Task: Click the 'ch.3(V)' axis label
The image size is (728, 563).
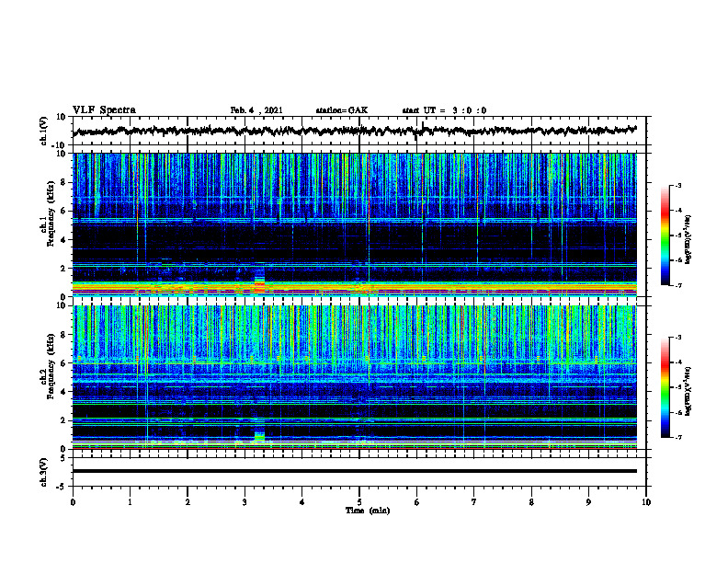Action: 44,473
